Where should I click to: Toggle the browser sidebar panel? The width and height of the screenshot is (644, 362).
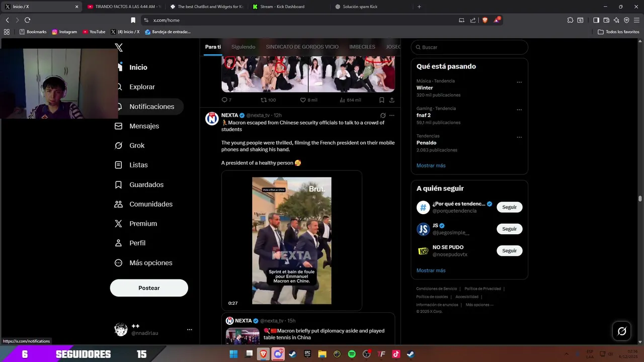tap(596, 20)
